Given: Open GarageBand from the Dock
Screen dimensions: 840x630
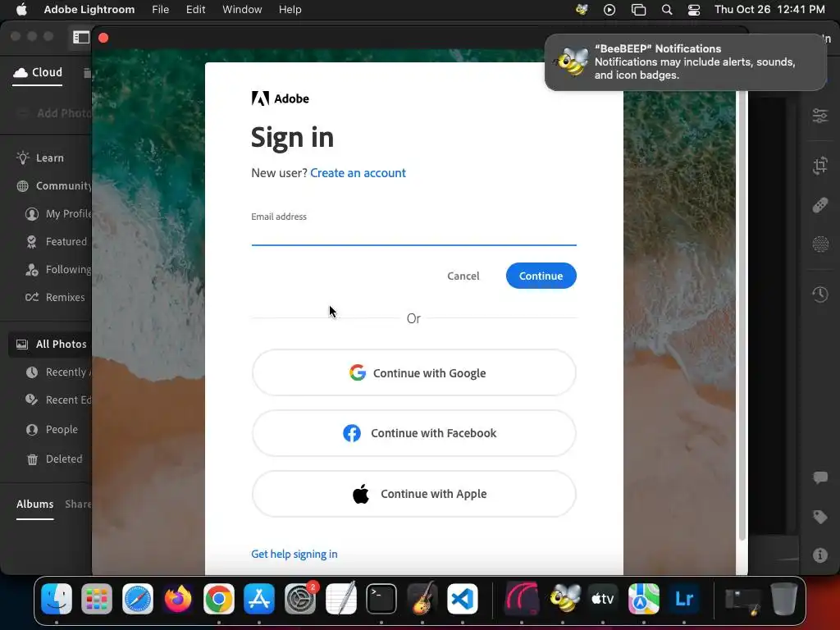Looking at the screenshot, I should click(x=422, y=598).
